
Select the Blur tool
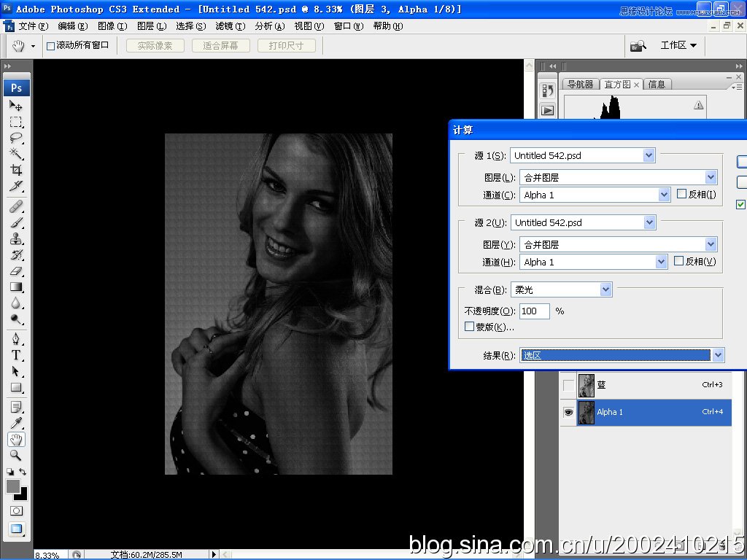coord(16,303)
